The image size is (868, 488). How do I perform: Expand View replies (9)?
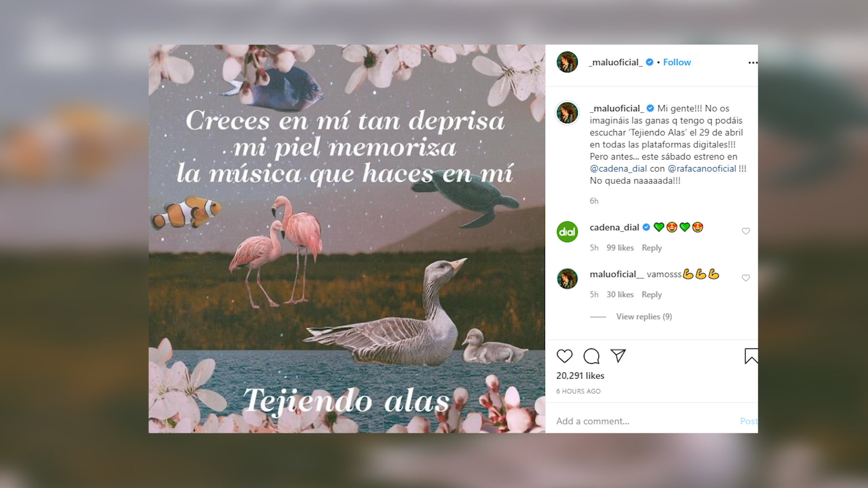[x=644, y=317]
